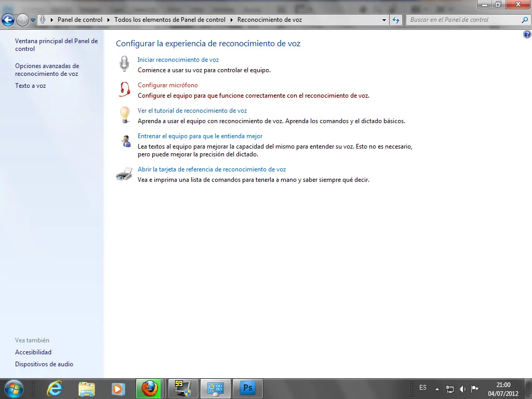Click the refresh button next to the address bar

[396, 20]
